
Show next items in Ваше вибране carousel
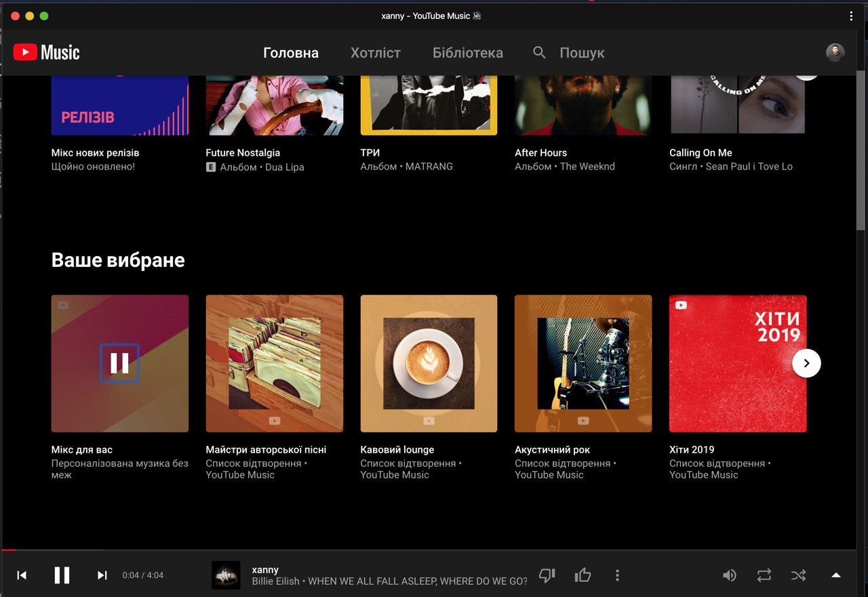(806, 363)
